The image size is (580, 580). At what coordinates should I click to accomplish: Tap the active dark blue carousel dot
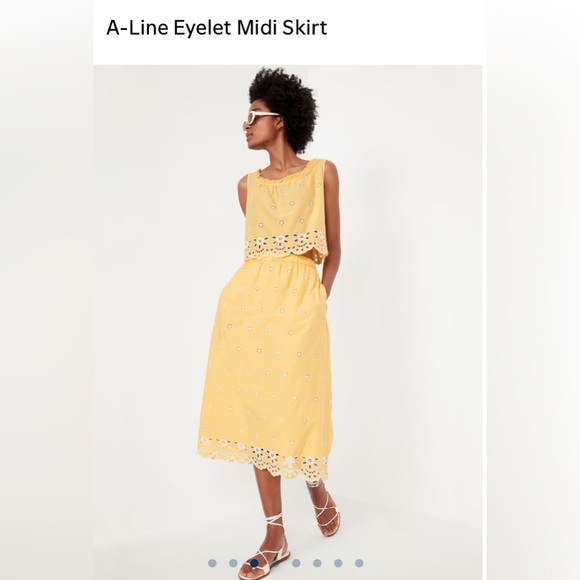254,563
